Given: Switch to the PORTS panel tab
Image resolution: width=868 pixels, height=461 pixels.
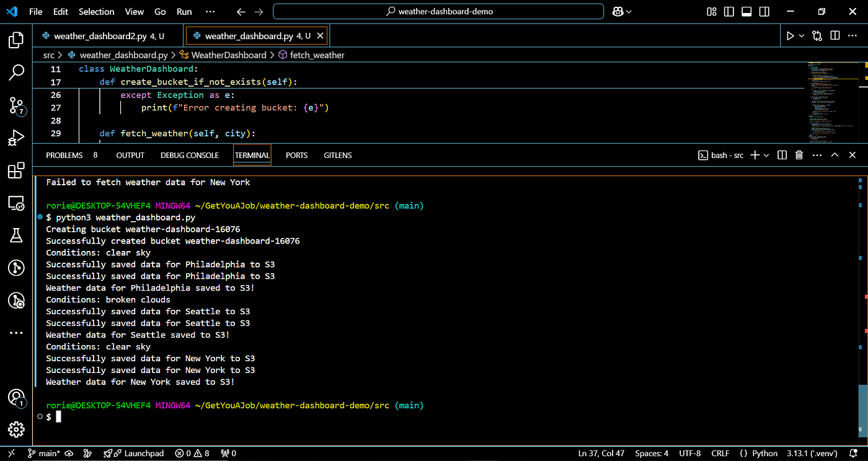Looking at the screenshot, I should click(296, 156).
